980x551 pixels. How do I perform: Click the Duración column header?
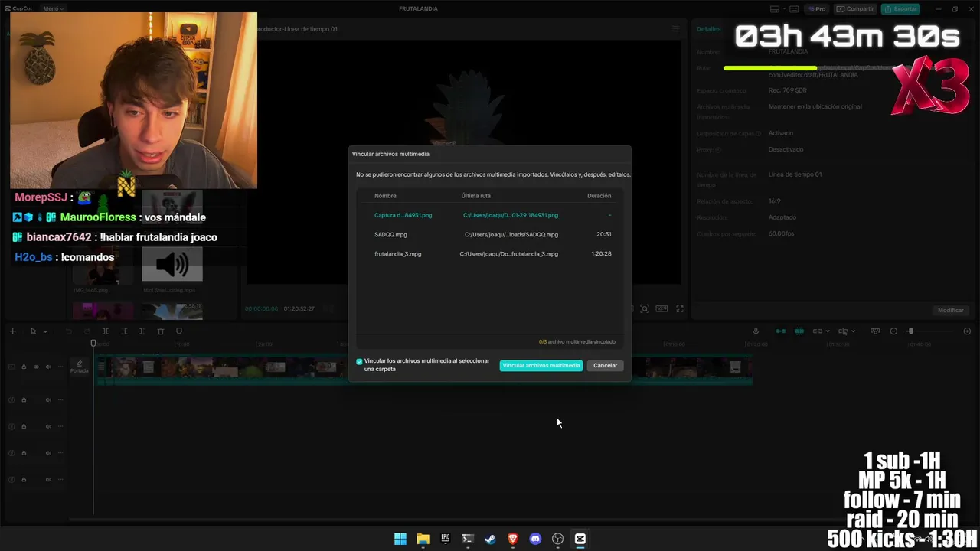click(x=599, y=196)
